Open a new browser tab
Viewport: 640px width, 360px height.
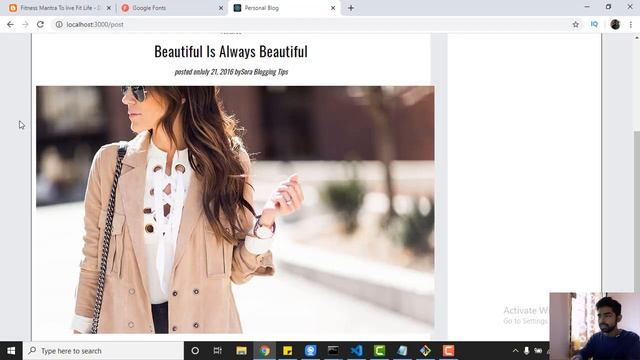(x=351, y=8)
